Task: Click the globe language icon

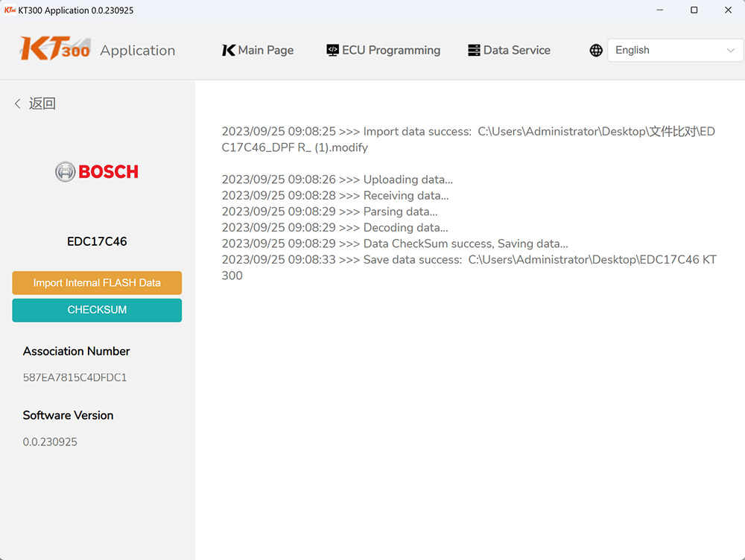Action: click(x=596, y=50)
